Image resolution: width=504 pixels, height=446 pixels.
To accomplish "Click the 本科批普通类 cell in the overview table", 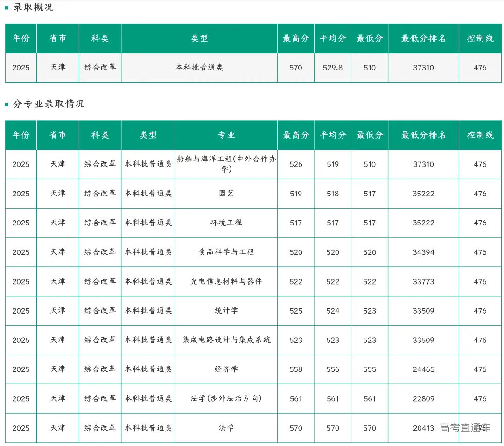I will point(199,67).
